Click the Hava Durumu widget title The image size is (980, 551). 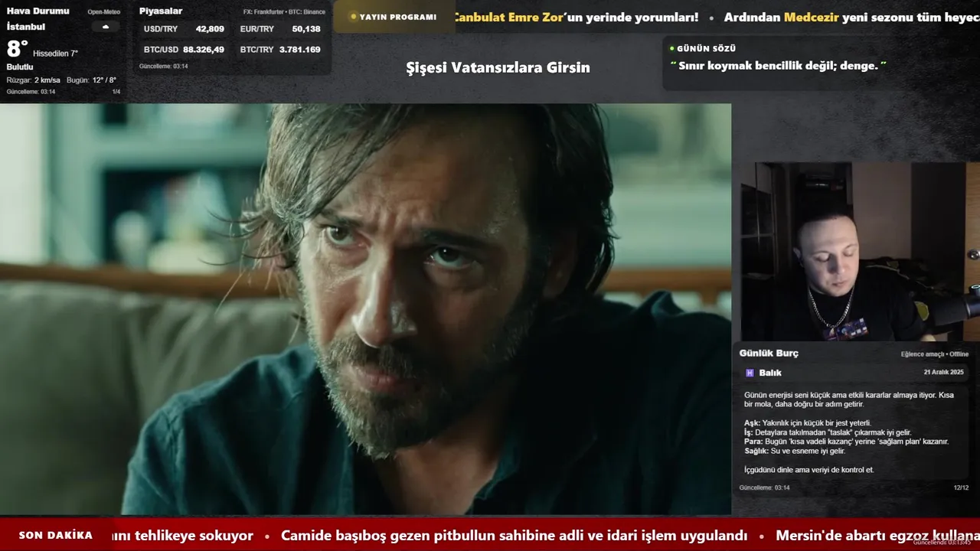coord(38,11)
